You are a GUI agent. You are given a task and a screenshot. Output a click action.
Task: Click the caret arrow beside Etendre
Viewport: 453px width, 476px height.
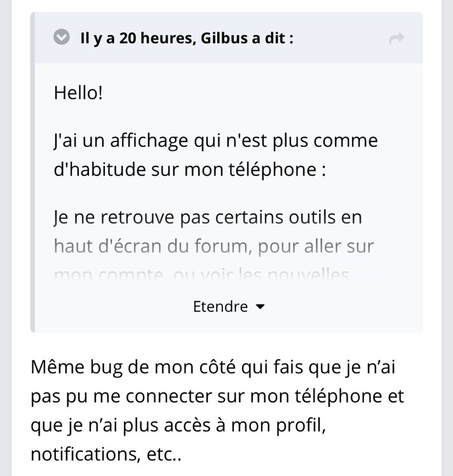coord(259,307)
